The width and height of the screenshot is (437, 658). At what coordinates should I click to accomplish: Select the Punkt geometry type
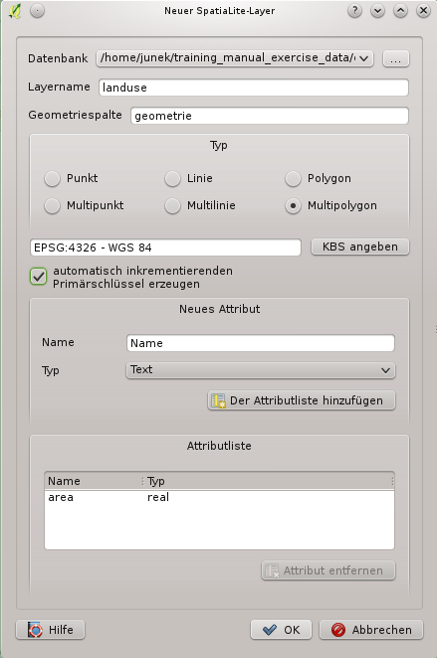[52, 178]
